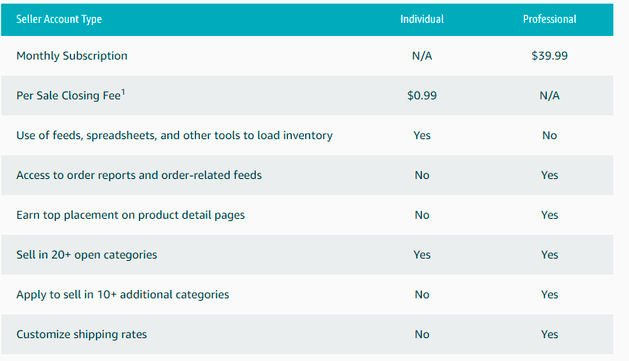Select the Individual column header

coord(422,19)
